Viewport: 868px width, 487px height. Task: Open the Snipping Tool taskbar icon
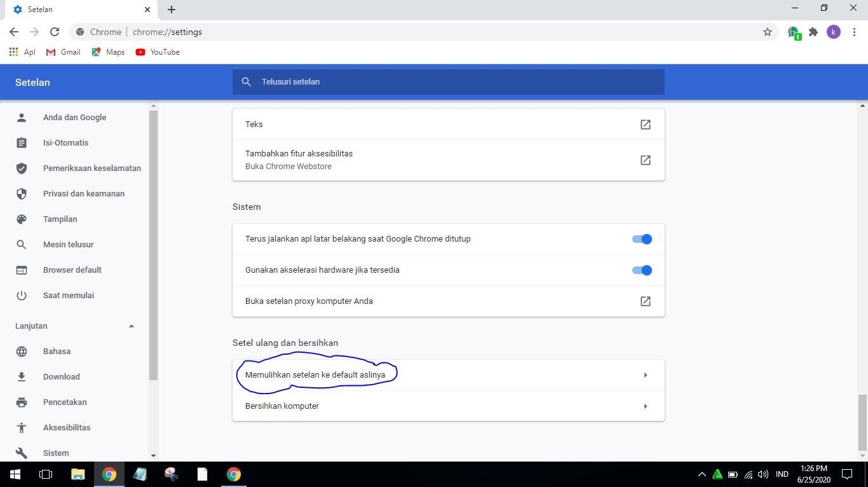point(171,474)
